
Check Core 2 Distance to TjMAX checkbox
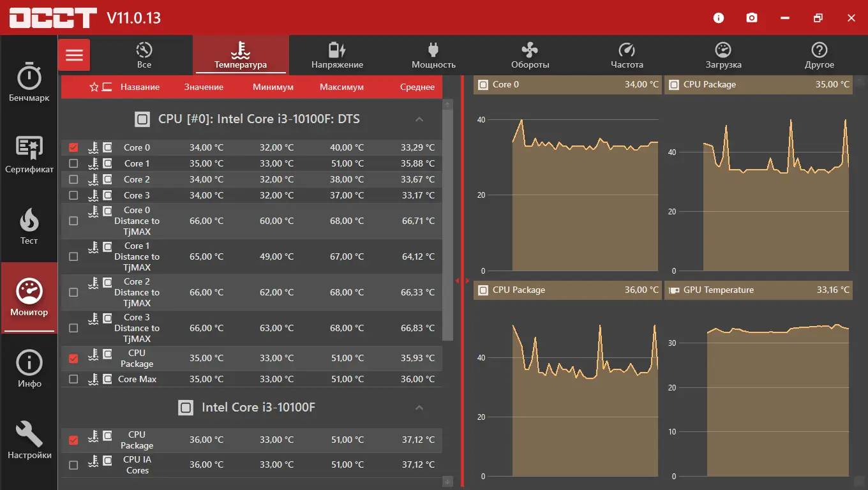tap(73, 292)
